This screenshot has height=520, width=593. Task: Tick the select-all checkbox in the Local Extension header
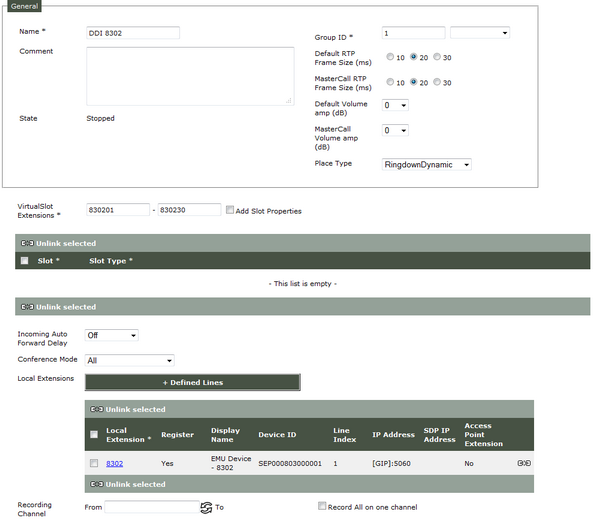(94, 435)
